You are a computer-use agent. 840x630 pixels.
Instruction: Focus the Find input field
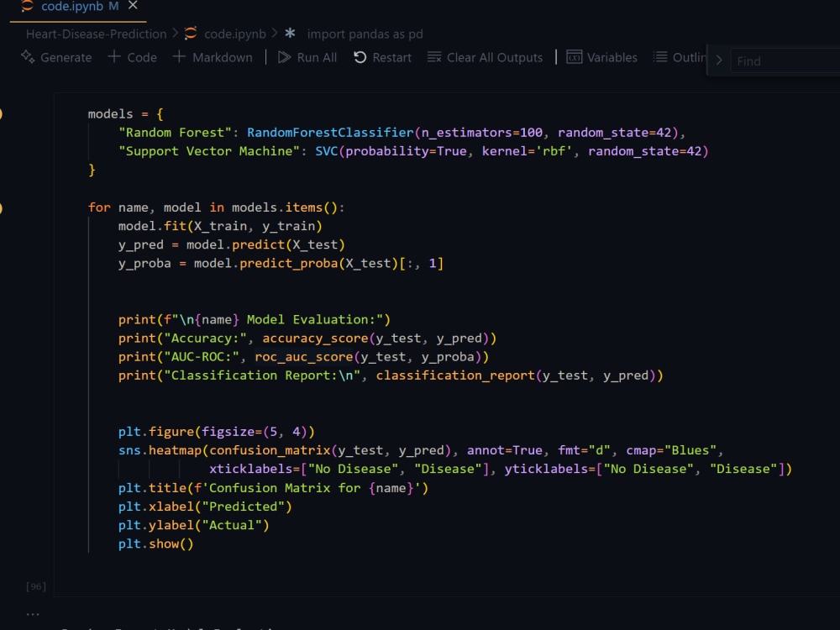click(x=785, y=61)
